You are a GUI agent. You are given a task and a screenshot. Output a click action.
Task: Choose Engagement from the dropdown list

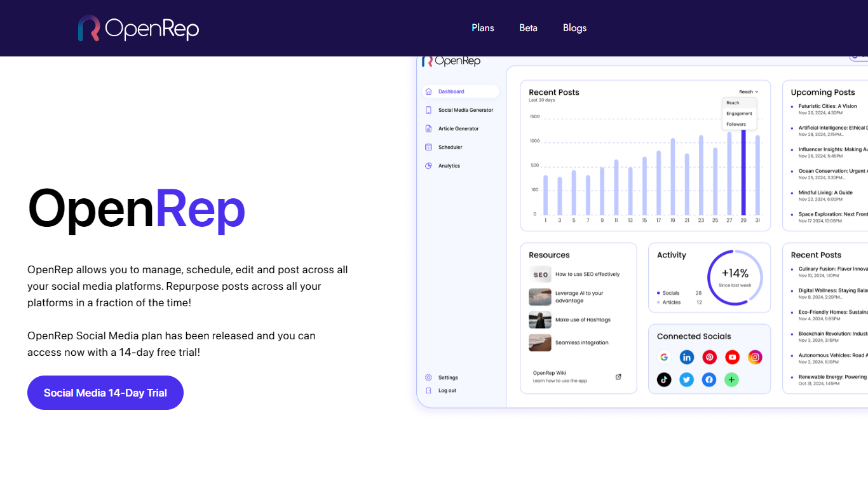click(739, 114)
